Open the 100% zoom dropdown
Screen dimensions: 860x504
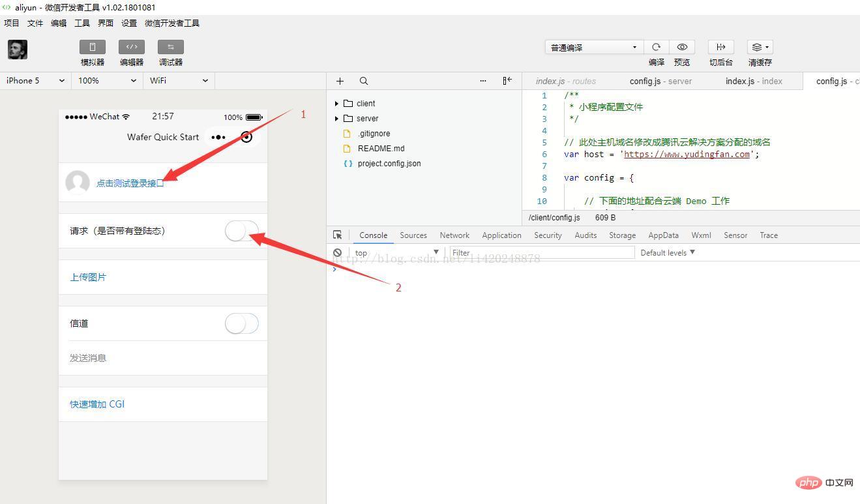(x=108, y=81)
